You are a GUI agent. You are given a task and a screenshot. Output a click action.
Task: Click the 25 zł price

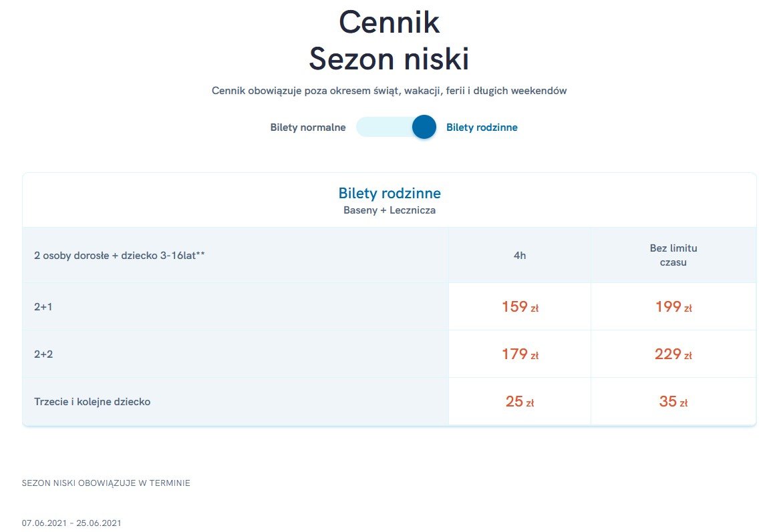click(520, 402)
